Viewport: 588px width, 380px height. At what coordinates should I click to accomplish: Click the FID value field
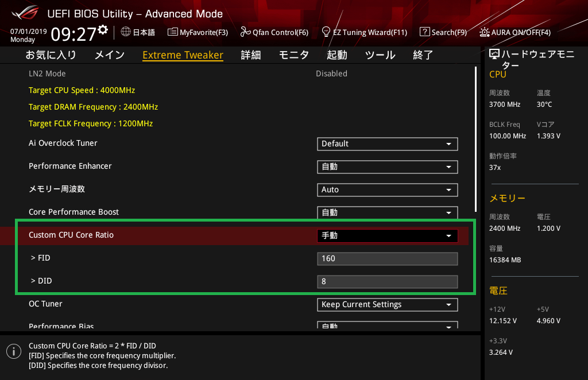tap(388, 258)
